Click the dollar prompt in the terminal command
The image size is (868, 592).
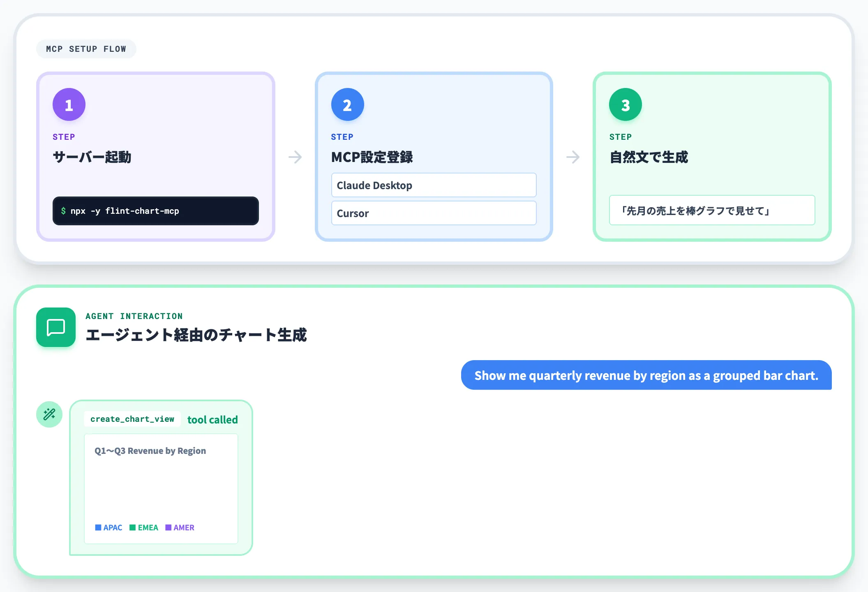tap(63, 211)
